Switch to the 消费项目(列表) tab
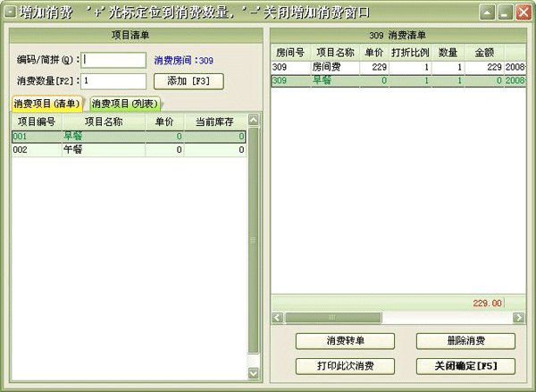The height and width of the screenshot is (392, 536). [x=124, y=104]
